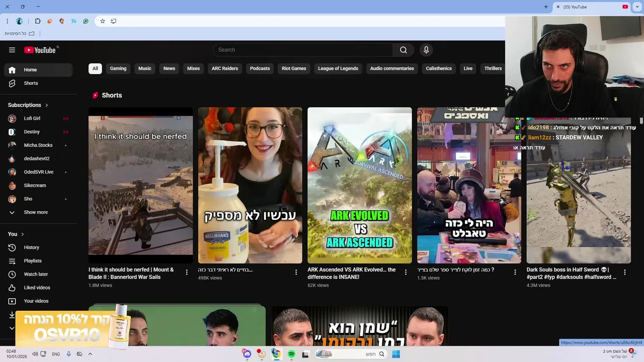The width and height of the screenshot is (644, 362).
Task: Click the YouTube logo
Action: pos(40,50)
